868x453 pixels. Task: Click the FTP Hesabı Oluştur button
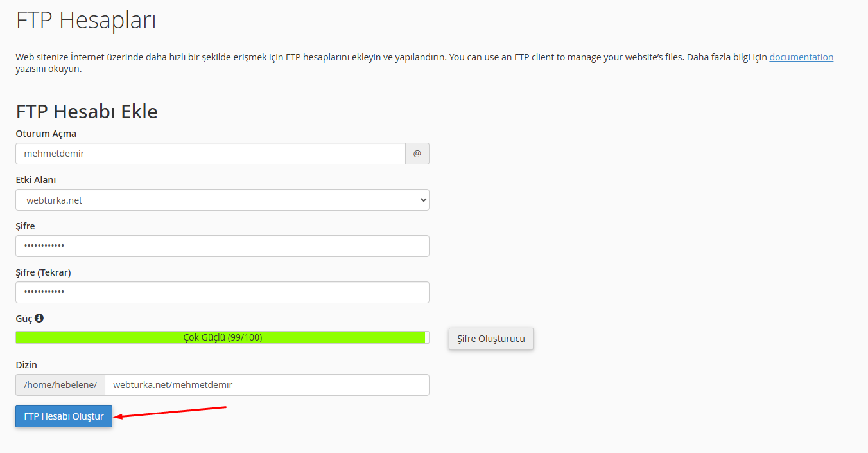[64, 416]
